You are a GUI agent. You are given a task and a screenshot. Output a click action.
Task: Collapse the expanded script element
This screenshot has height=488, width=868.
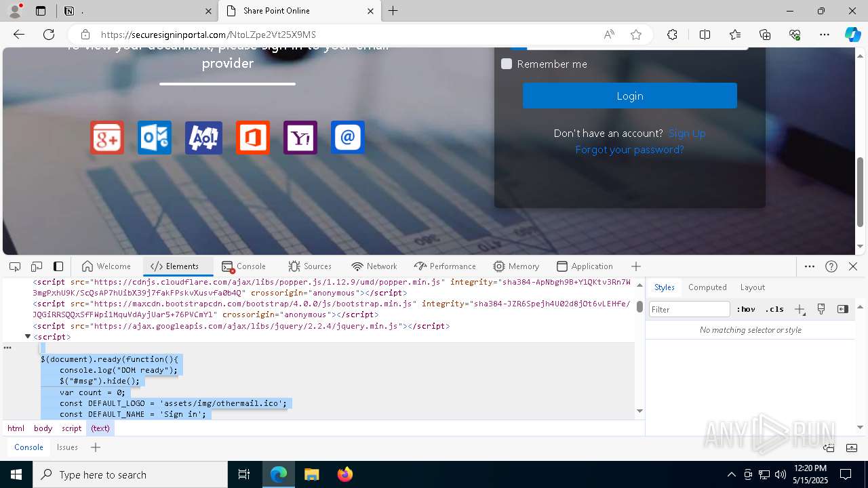(28, 337)
